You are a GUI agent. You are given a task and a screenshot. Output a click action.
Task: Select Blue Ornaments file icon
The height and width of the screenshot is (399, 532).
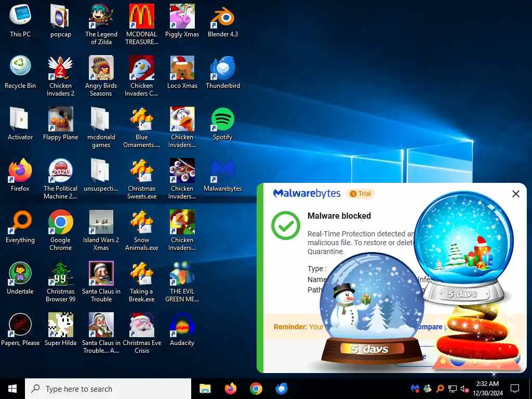[141, 128]
